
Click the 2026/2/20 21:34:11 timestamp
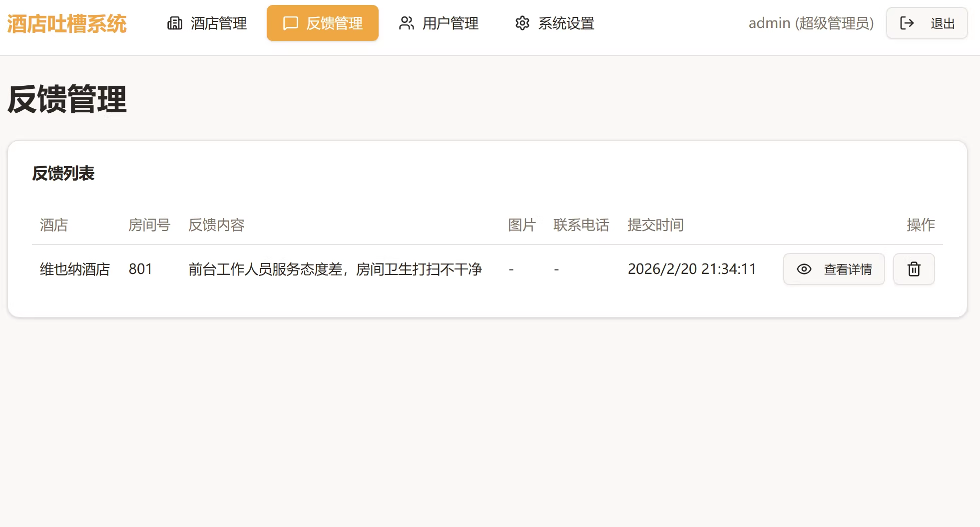(692, 269)
